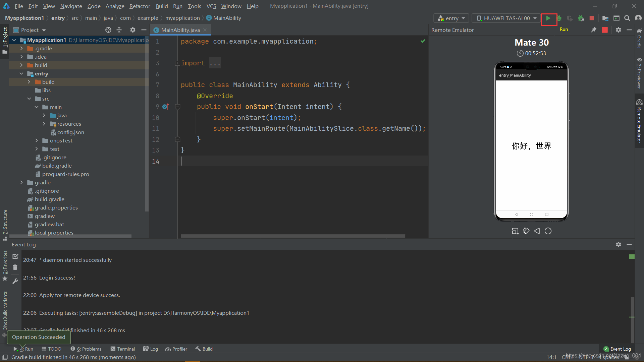Rotate the emulator screen
This screenshot has height=362, width=644.
(x=526, y=231)
